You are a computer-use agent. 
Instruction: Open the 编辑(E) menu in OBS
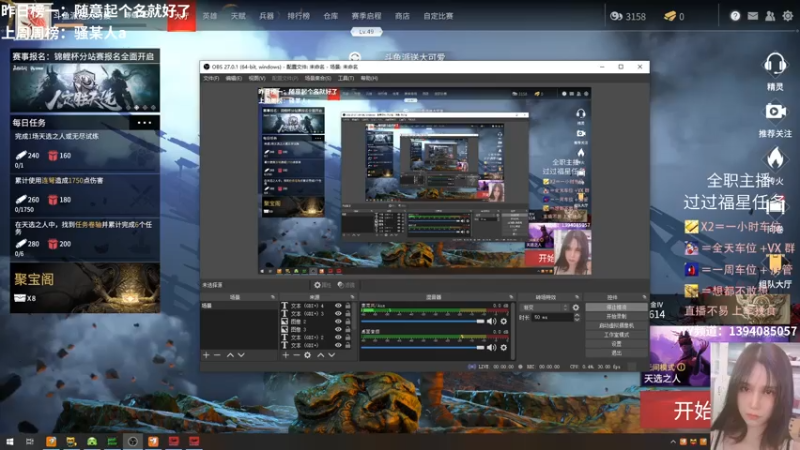tap(234, 78)
